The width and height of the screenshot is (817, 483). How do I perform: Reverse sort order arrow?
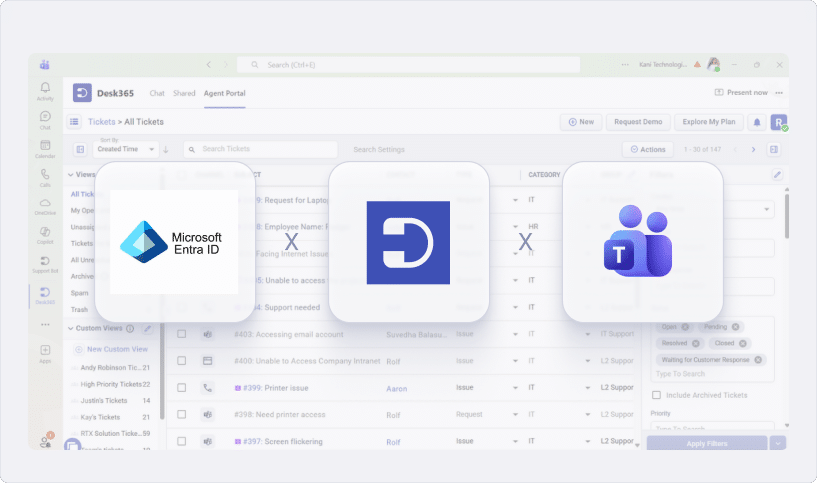pyautogui.click(x=166, y=150)
